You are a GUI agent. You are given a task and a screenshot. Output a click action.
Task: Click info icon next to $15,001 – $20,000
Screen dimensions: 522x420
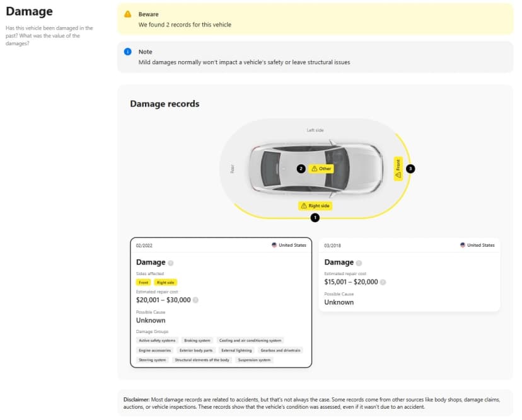(x=383, y=282)
